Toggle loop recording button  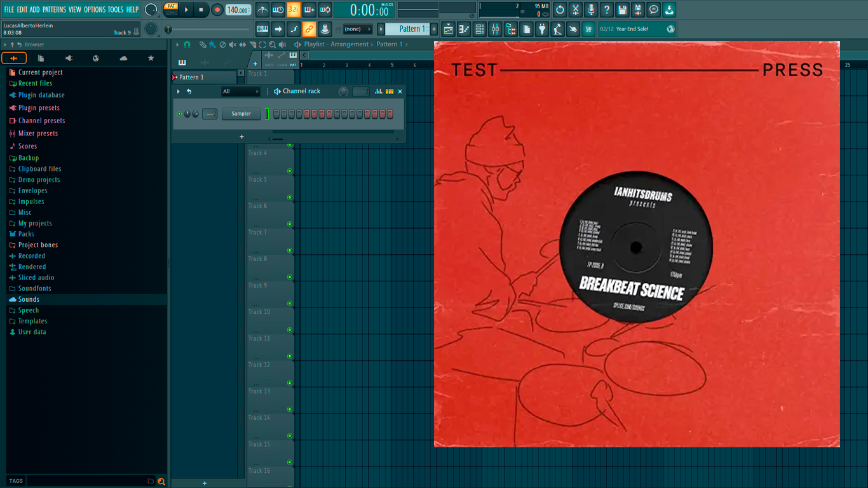point(325,10)
